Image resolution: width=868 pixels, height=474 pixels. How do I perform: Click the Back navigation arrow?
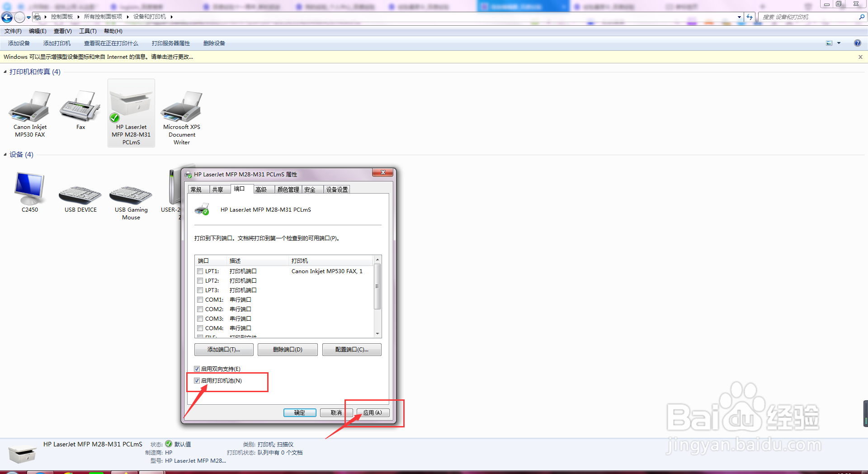tap(7, 17)
